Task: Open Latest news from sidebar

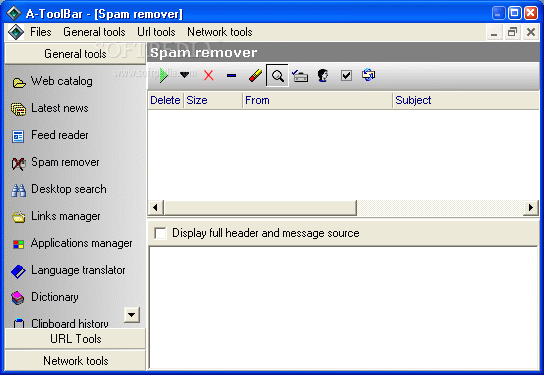Action: pos(60,108)
